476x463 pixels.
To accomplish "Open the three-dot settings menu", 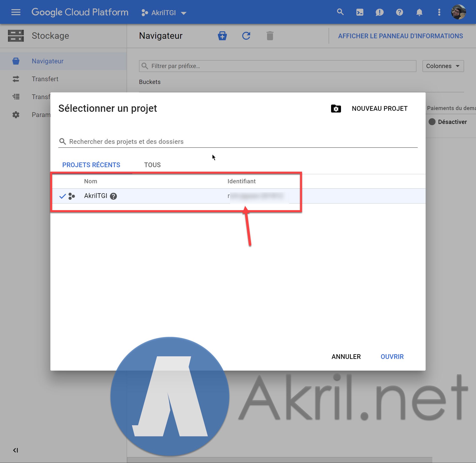I will point(439,12).
